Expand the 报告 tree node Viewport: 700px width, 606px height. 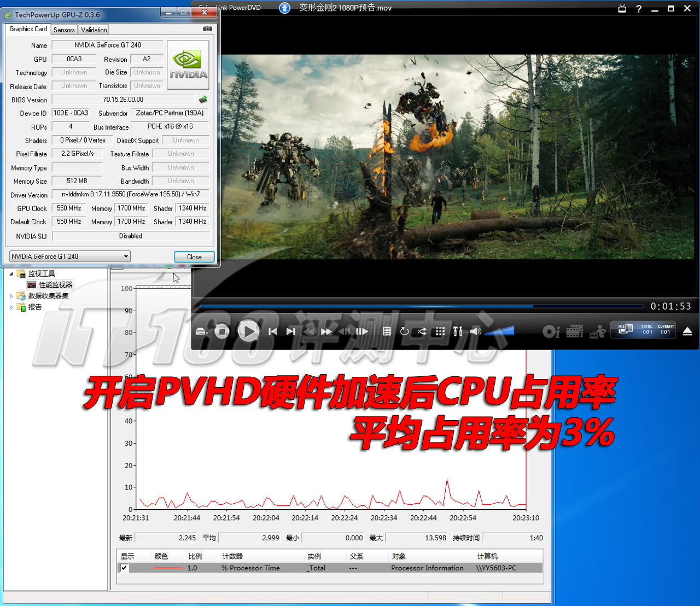[11, 307]
